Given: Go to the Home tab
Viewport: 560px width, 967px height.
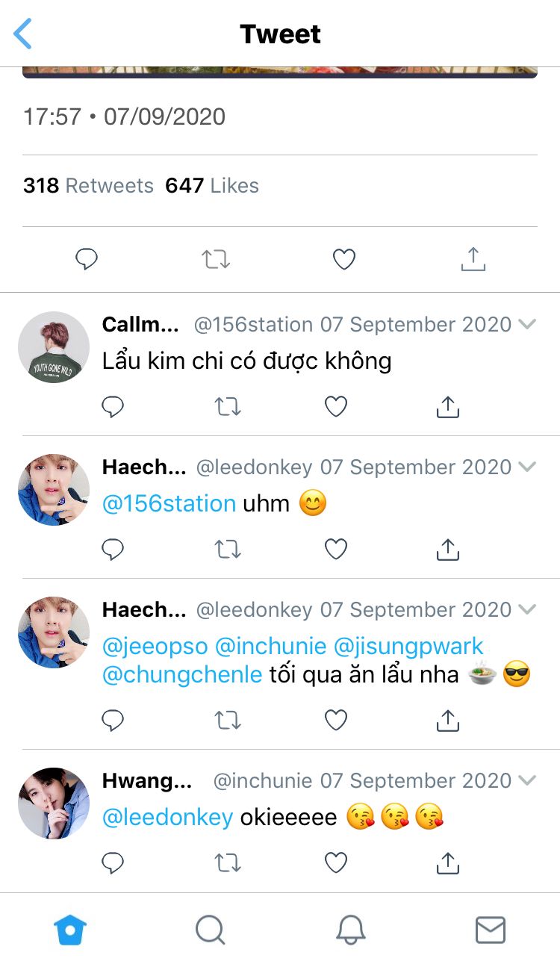Looking at the screenshot, I should (70, 930).
